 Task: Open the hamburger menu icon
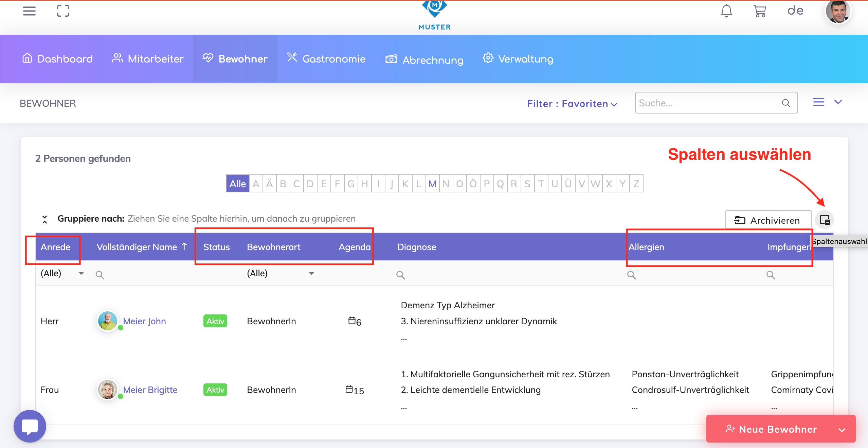pos(29,11)
